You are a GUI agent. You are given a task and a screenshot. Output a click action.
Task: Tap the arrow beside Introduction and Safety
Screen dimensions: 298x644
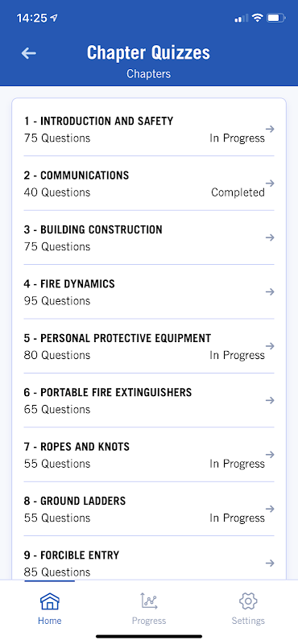(x=270, y=129)
